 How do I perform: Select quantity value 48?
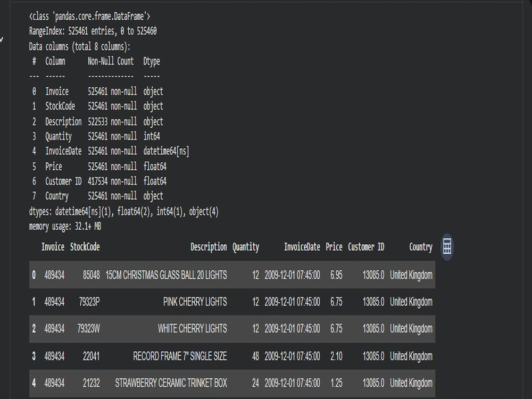(x=255, y=356)
